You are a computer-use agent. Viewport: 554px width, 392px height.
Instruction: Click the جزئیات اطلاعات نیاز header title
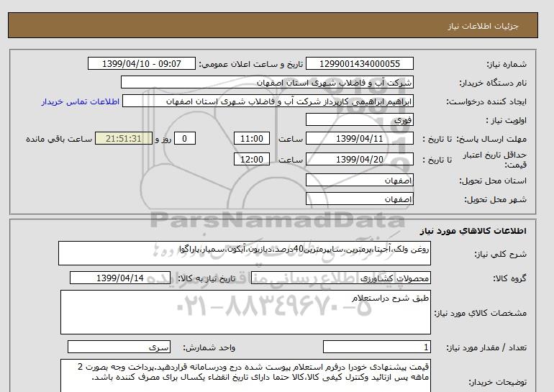click(483, 26)
